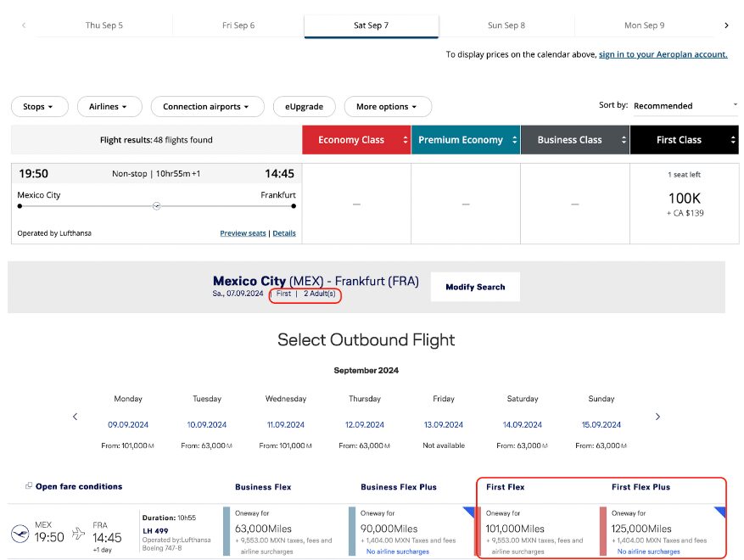Expand the Airlines filter dropdown

coord(108,107)
